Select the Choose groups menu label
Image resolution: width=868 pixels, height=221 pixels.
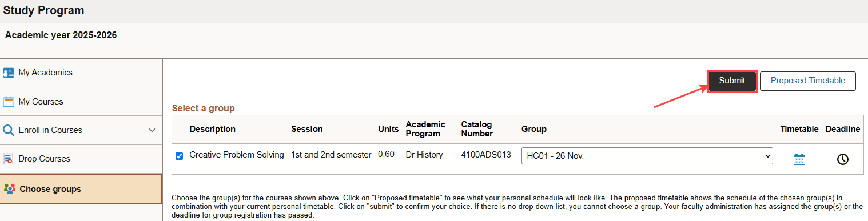click(x=50, y=189)
